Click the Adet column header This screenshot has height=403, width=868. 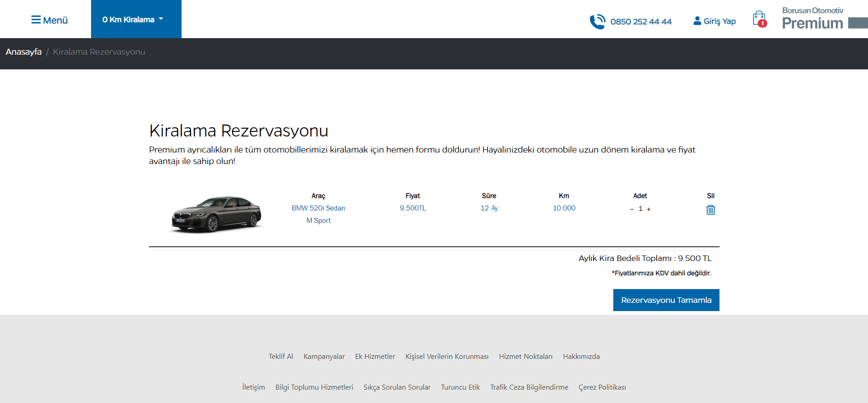640,196
